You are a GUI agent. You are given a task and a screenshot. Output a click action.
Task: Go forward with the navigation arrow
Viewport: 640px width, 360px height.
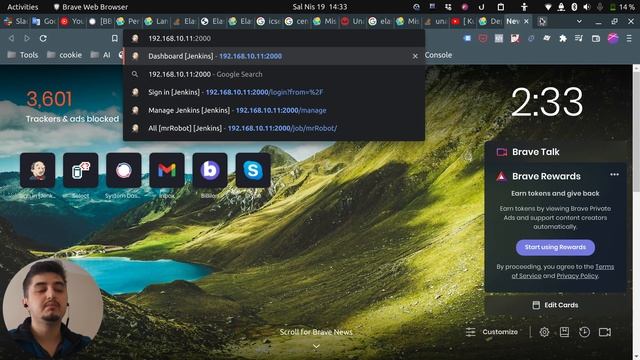pyautogui.click(x=27, y=38)
